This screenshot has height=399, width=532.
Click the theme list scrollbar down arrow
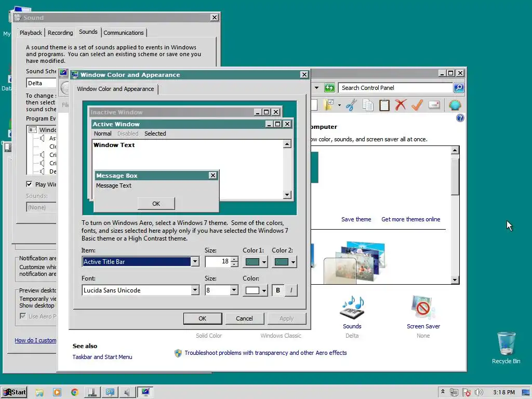point(455,280)
